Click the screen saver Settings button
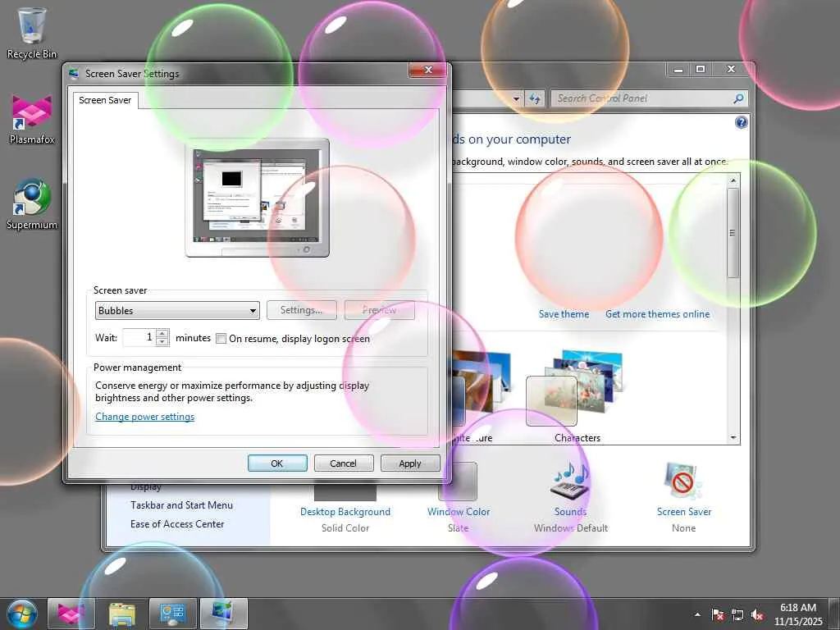This screenshot has height=630, width=840. (x=302, y=310)
